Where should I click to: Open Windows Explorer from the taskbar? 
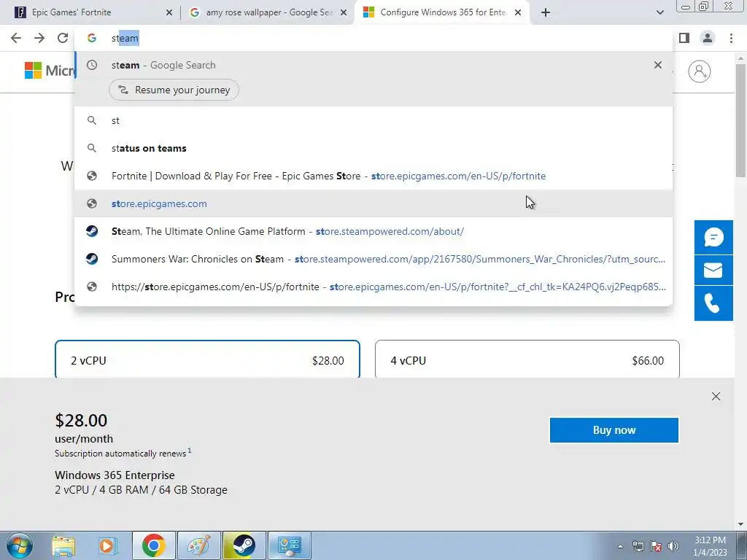click(63, 545)
